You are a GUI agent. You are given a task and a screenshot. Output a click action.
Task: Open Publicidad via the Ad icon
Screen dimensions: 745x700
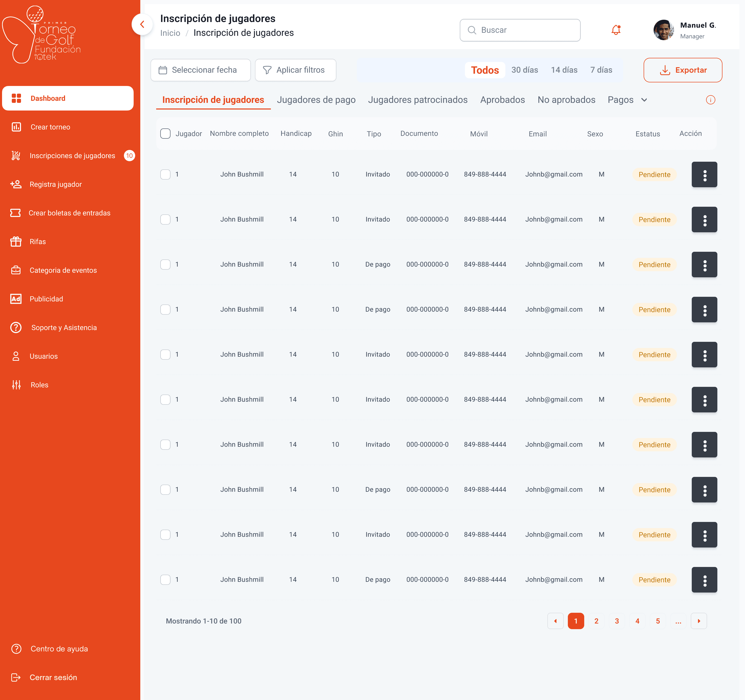click(x=16, y=299)
